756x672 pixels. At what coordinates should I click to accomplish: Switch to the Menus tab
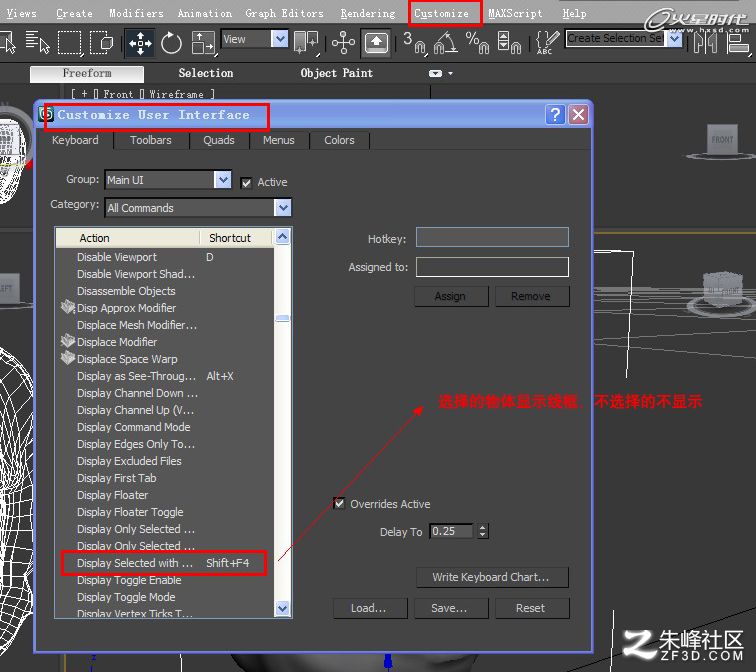point(278,140)
